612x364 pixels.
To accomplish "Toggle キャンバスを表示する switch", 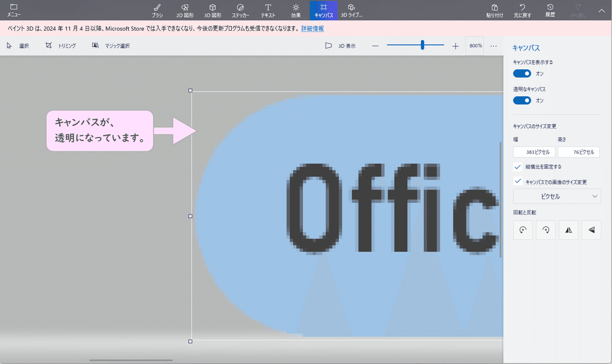I will click(x=522, y=73).
